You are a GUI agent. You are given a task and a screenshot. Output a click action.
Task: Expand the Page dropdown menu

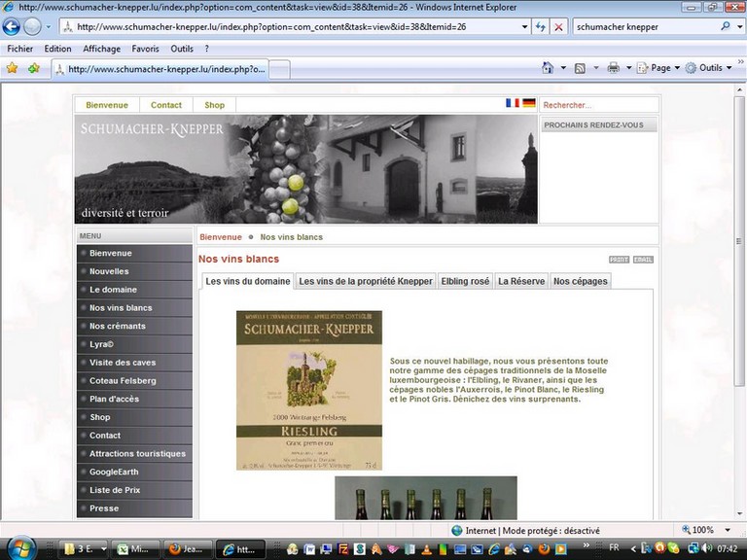pos(661,68)
